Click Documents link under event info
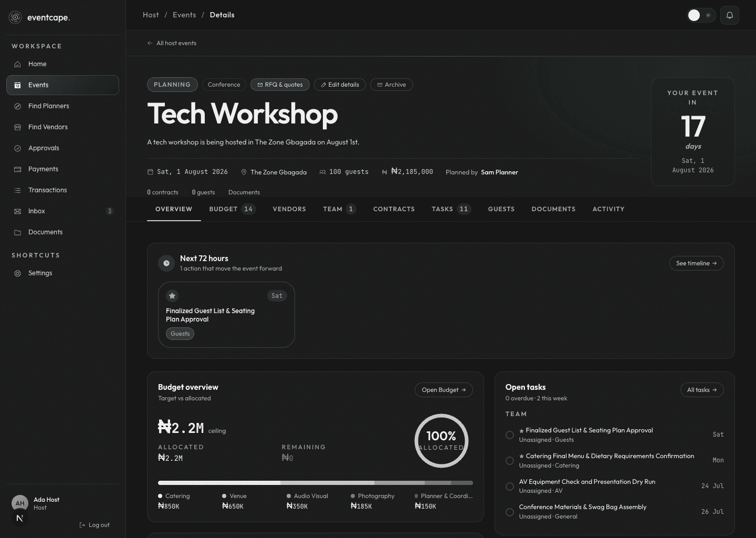Viewport: 756px width, 538px height. click(244, 192)
